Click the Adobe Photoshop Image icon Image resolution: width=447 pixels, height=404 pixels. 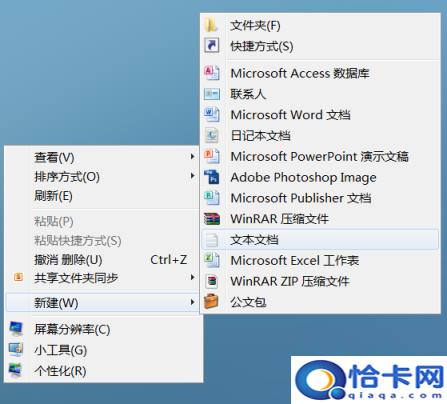212,177
